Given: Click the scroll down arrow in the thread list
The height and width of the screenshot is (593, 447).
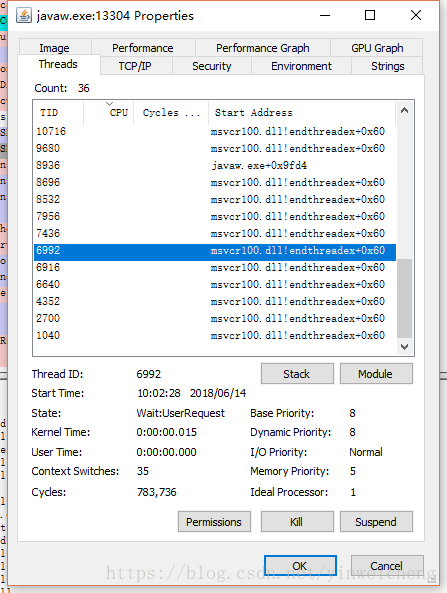Looking at the screenshot, I should click(404, 347).
